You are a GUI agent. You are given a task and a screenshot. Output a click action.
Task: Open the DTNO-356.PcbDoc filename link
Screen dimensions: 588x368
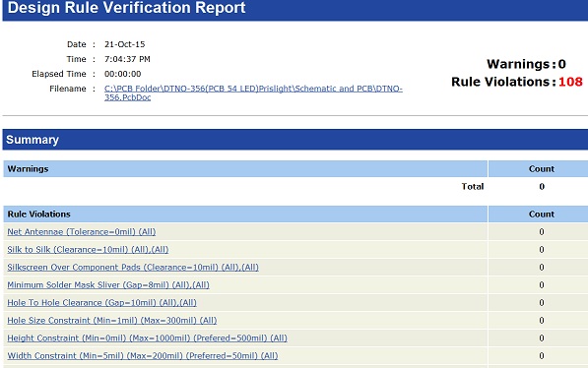pos(253,92)
